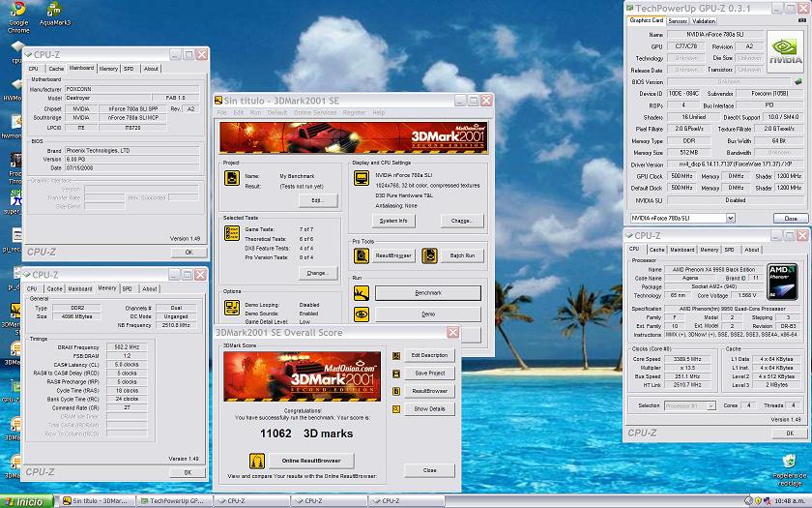Image resolution: width=812 pixels, height=508 pixels.
Task: Click the AMD Phenom logo in CPU-Z
Action: point(783,283)
